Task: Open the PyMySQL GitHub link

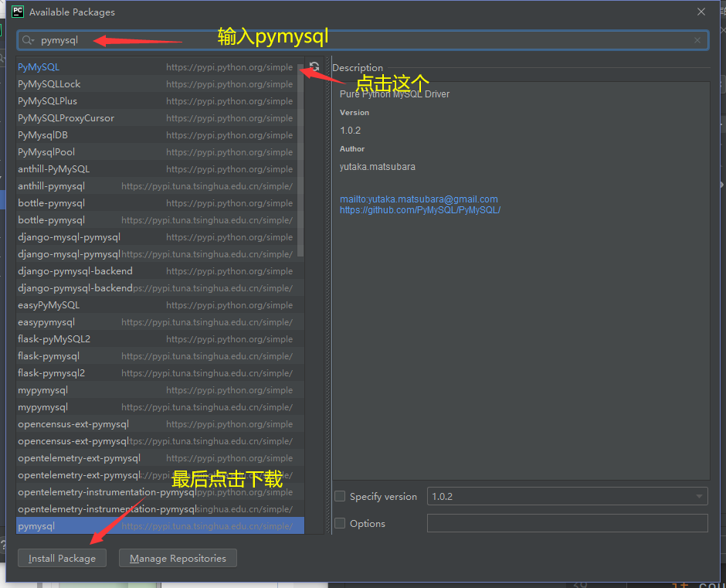Action: click(420, 210)
